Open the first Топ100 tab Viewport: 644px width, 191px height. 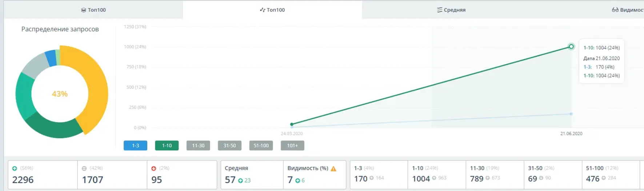pyautogui.click(x=93, y=10)
